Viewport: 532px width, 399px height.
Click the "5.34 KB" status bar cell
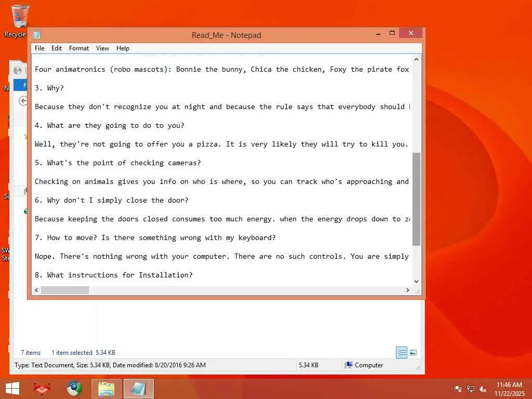pyautogui.click(x=309, y=365)
